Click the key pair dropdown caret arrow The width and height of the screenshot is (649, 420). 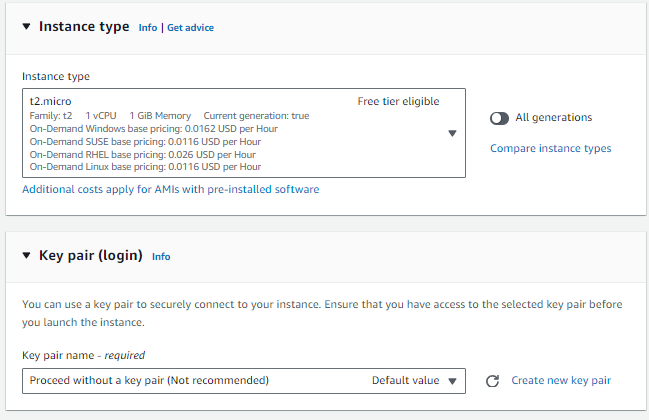452,381
